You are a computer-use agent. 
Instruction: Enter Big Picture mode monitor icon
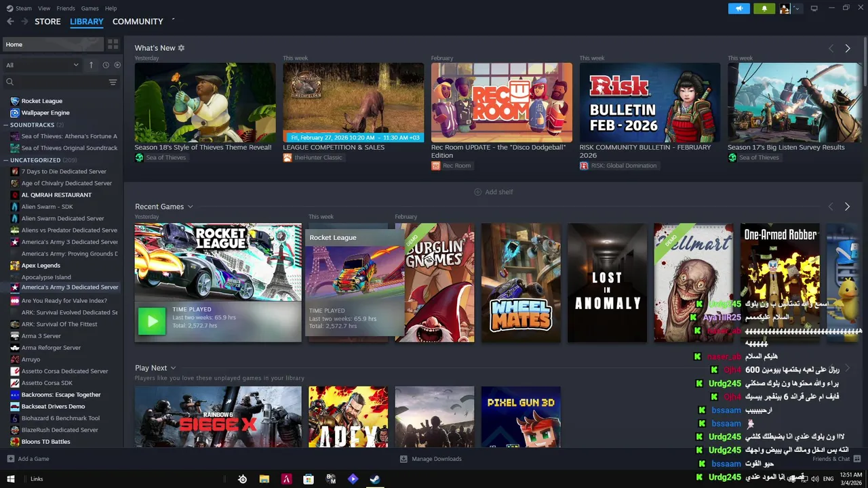(x=814, y=8)
